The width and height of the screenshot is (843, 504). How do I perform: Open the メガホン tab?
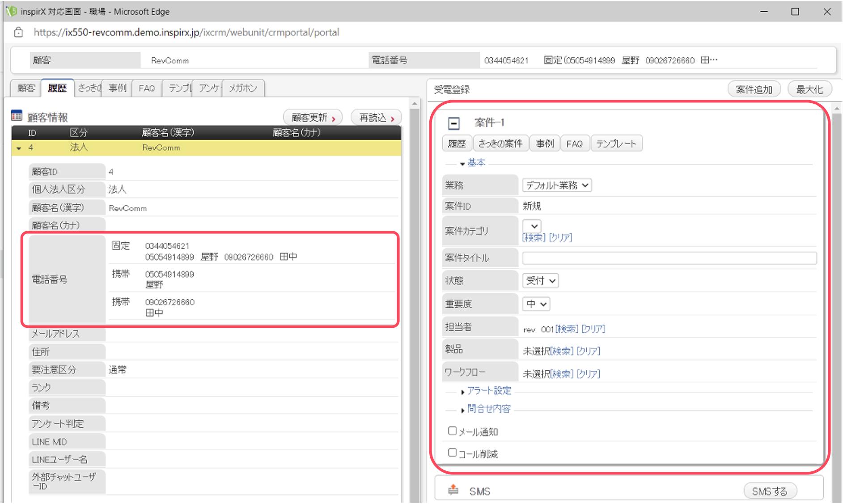coord(244,88)
